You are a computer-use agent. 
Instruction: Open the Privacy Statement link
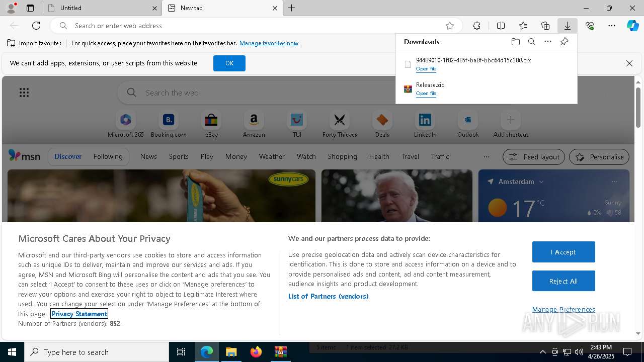pos(79,314)
